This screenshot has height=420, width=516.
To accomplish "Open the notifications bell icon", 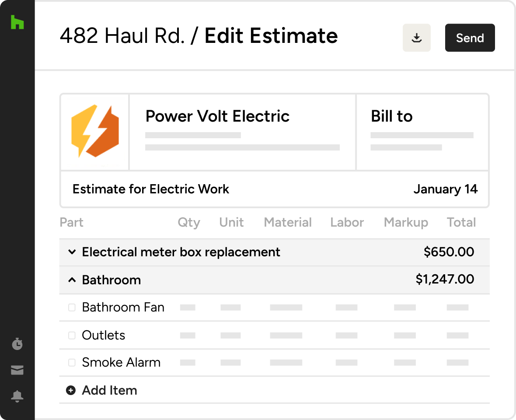I will coord(17,396).
